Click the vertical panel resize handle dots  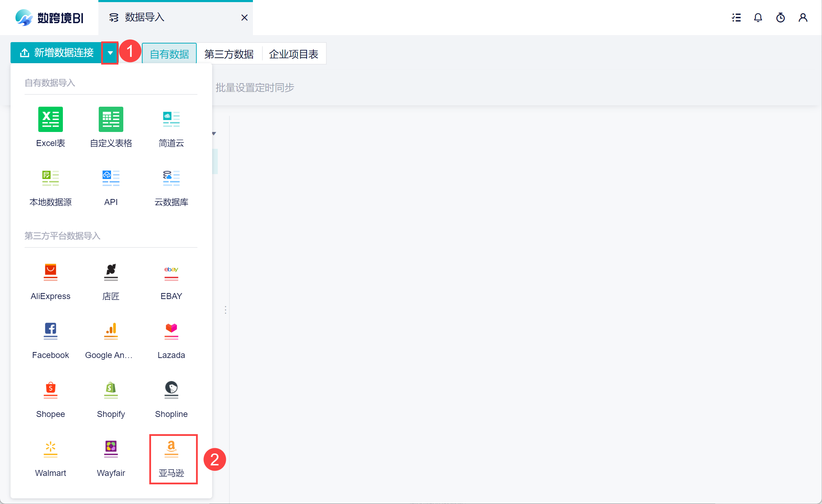pyautogui.click(x=226, y=310)
